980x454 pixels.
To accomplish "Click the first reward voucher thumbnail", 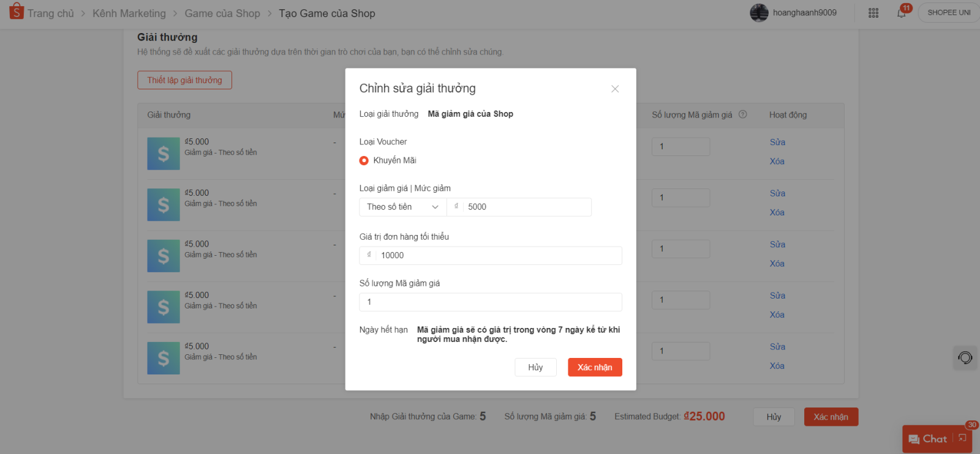I will click(x=164, y=154).
